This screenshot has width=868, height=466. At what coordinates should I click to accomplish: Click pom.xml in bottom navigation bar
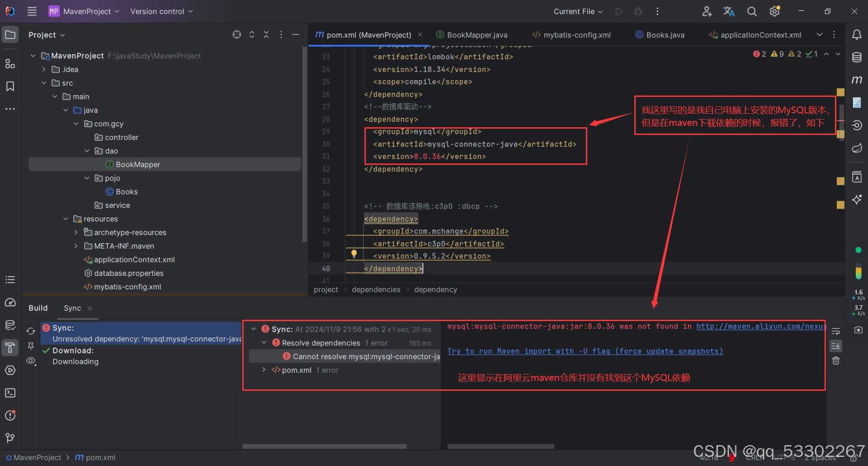click(96, 458)
